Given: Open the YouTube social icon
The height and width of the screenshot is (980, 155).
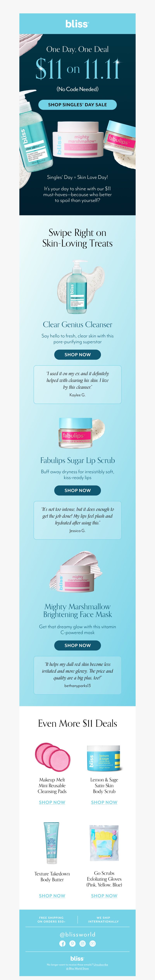Looking at the screenshot, I should (92, 944).
